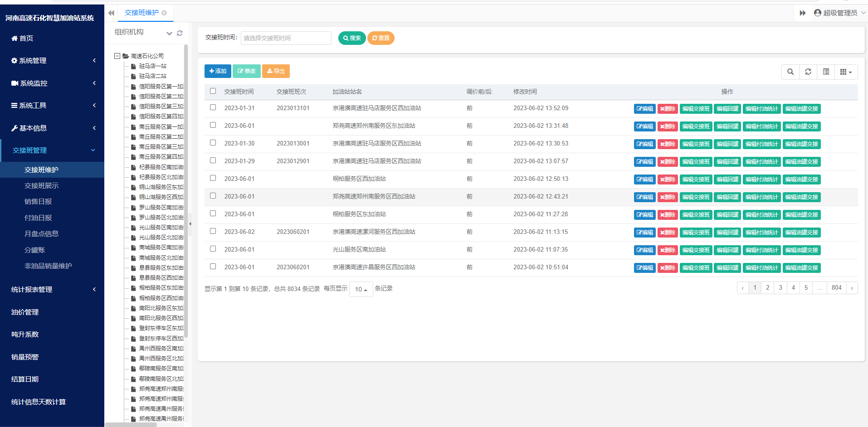Click the 添加 add button
This screenshot has width=868, height=427.
[218, 71]
